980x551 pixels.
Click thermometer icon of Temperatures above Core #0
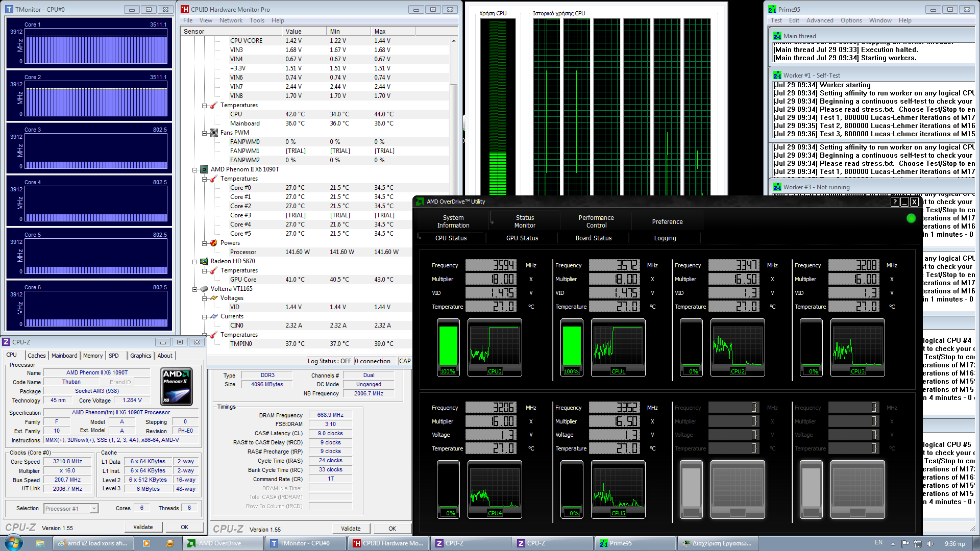point(214,179)
